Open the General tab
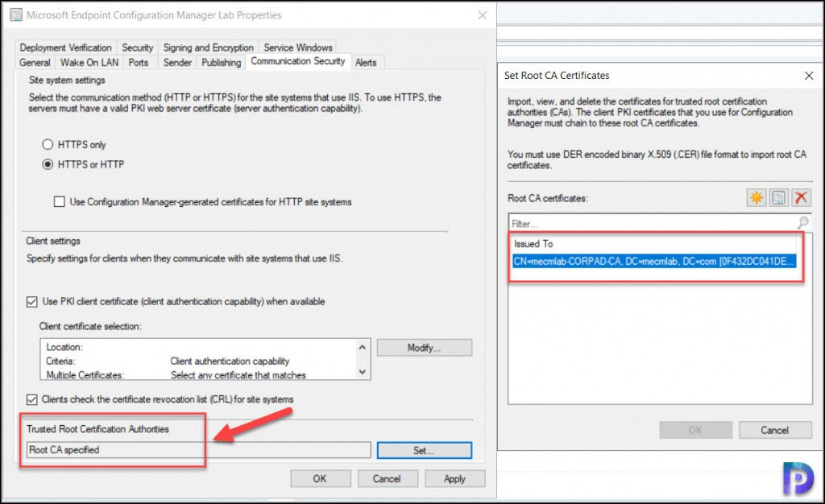825x504 pixels. click(35, 62)
